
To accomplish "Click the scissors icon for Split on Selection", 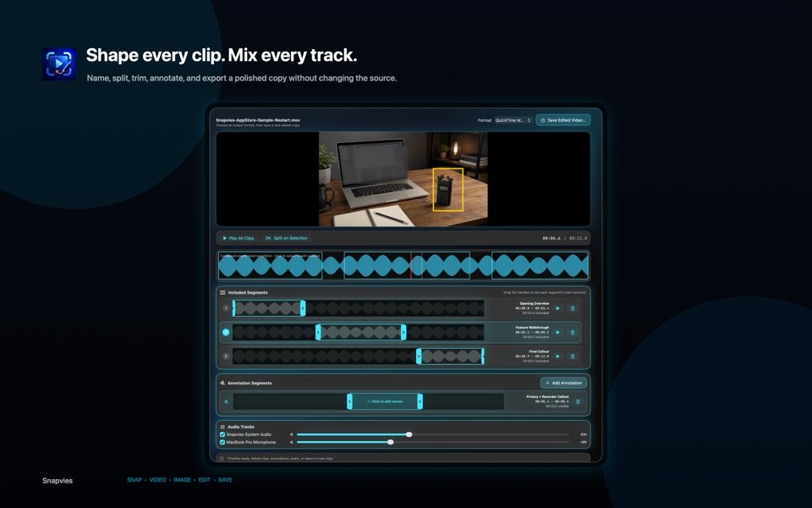I will [x=268, y=239].
